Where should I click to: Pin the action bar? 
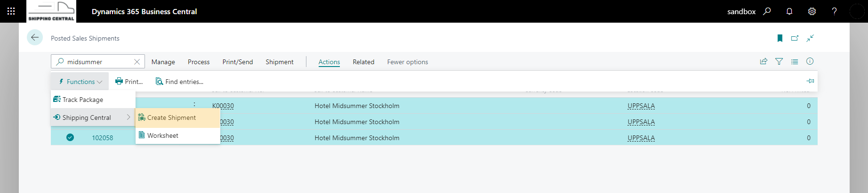[810, 81]
